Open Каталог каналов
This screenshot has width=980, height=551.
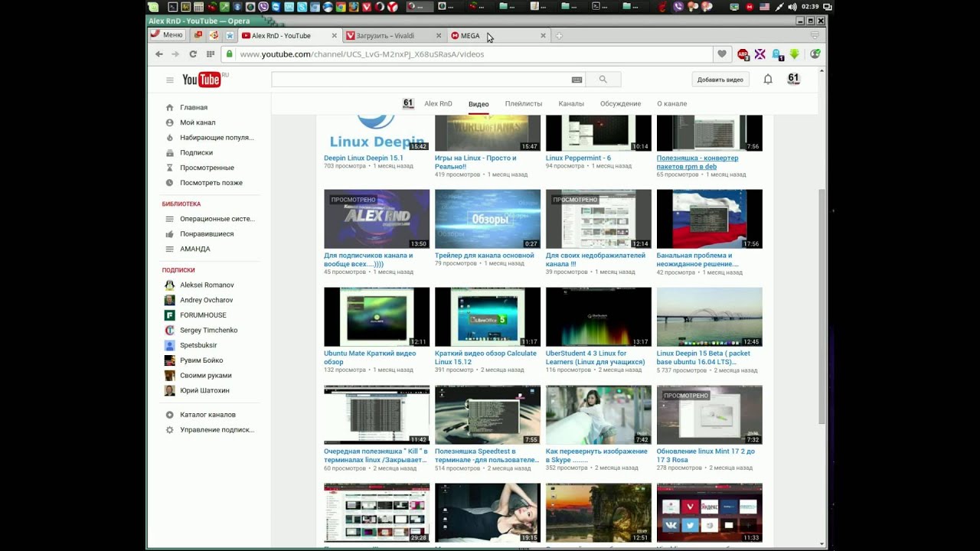[207, 415]
